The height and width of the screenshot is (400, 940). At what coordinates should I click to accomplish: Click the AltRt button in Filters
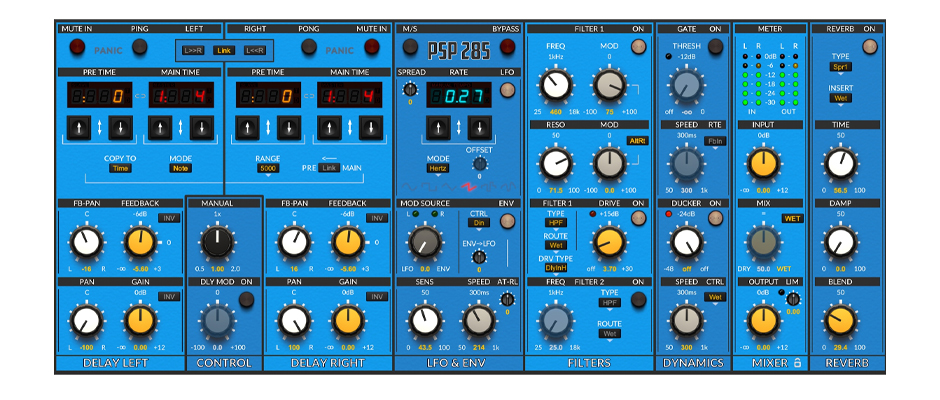click(x=637, y=141)
